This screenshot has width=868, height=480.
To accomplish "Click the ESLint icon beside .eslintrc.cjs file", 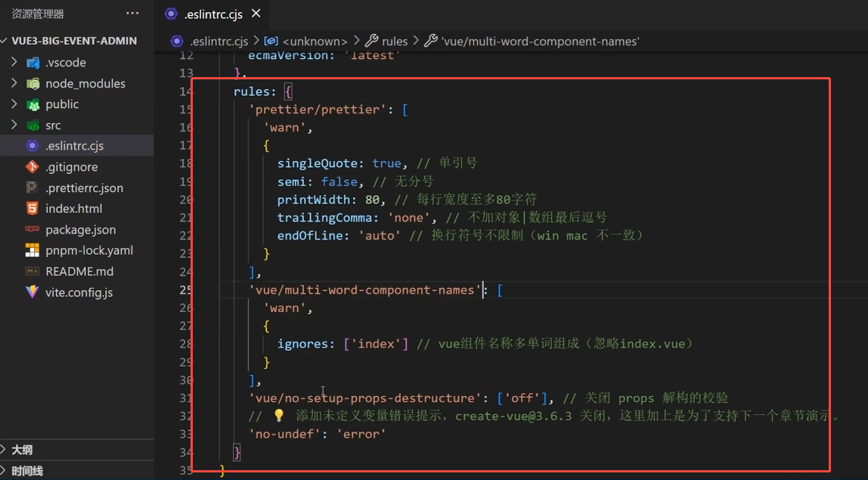I will (32, 146).
